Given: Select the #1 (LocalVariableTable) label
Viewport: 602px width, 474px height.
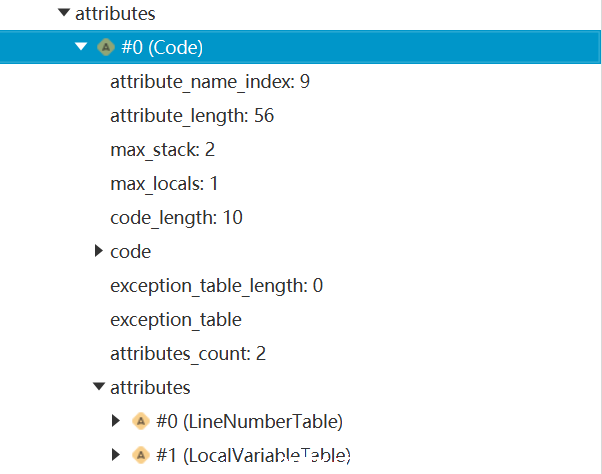Looking at the screenshot, I should click(253, 456).
